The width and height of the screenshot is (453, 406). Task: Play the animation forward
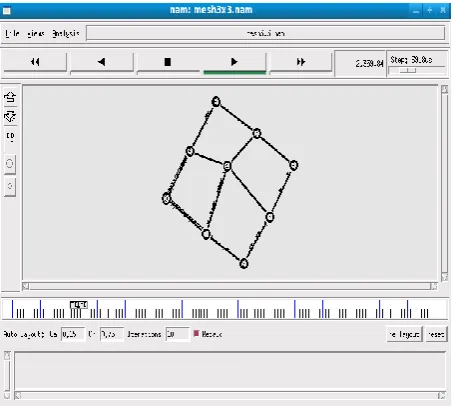coord(234,62)
